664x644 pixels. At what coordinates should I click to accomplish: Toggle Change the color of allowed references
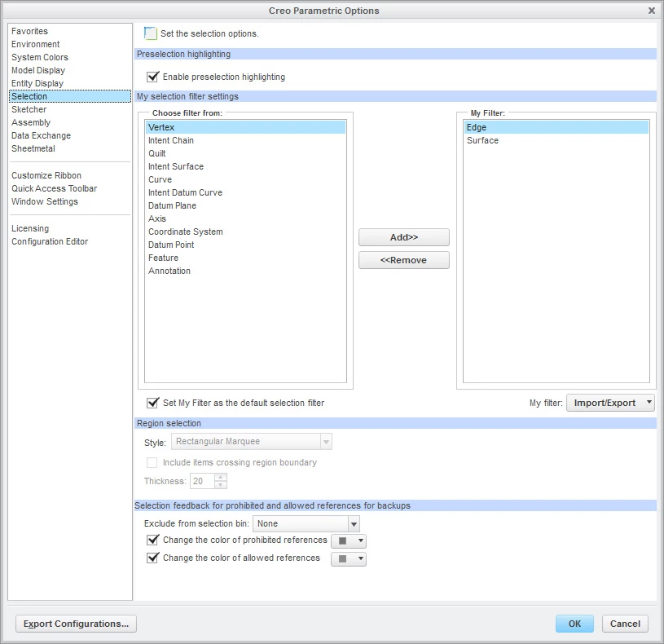(152, 558)
